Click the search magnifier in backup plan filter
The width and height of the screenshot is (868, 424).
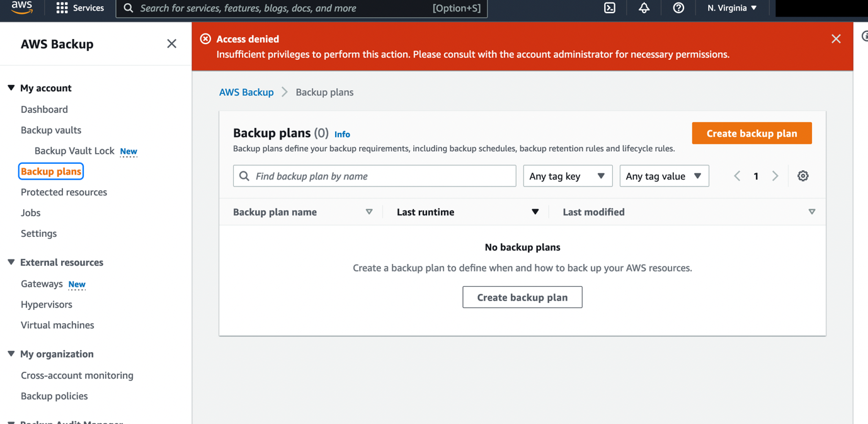pos(244,176)
